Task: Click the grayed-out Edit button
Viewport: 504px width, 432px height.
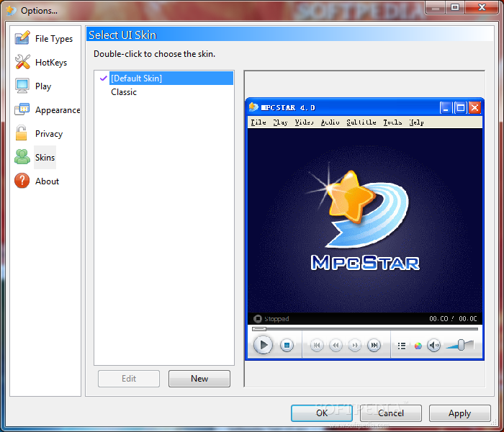Action: click(129, 378)
